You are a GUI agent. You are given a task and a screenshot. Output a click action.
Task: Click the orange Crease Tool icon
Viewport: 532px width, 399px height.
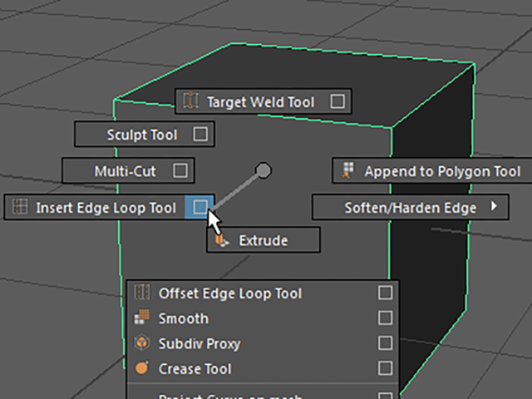coord(142,368)
